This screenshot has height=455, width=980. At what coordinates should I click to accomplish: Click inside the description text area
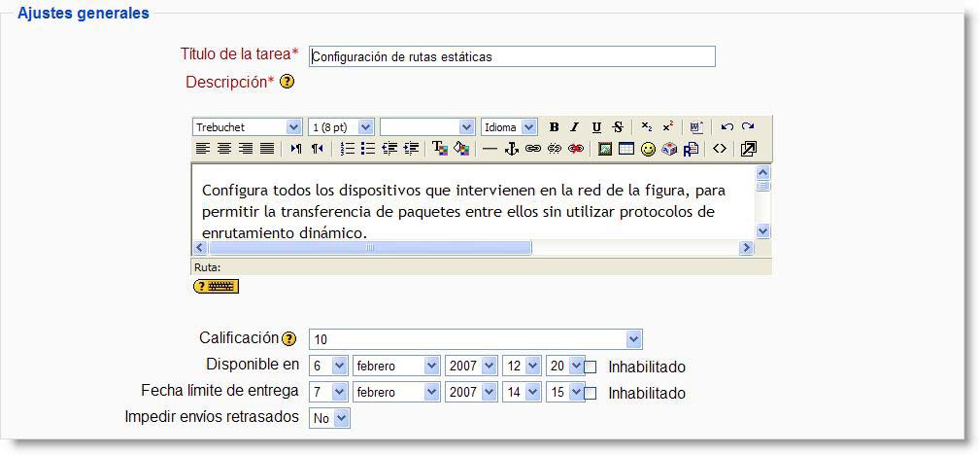click(473, 201)
